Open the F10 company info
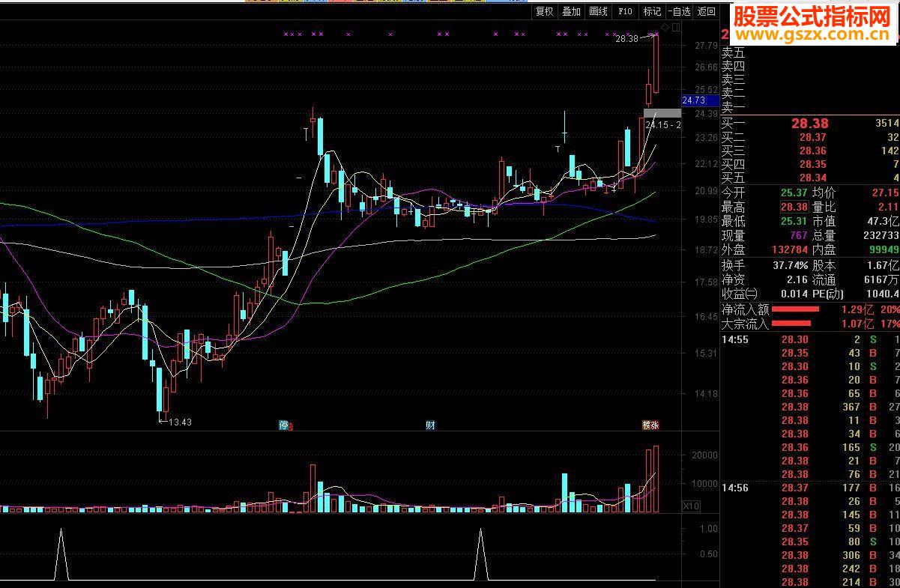This screenshot has width=900, height=588. click(625, 11)
